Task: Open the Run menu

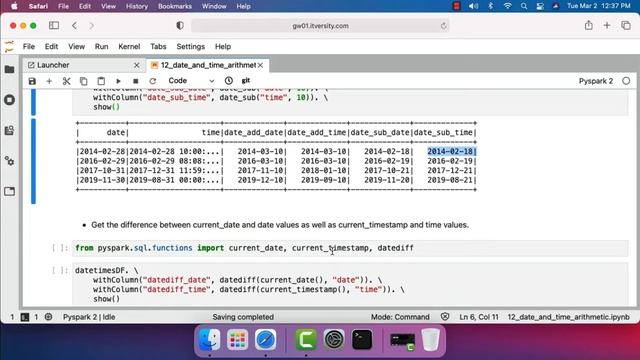Action: point(101,47)
